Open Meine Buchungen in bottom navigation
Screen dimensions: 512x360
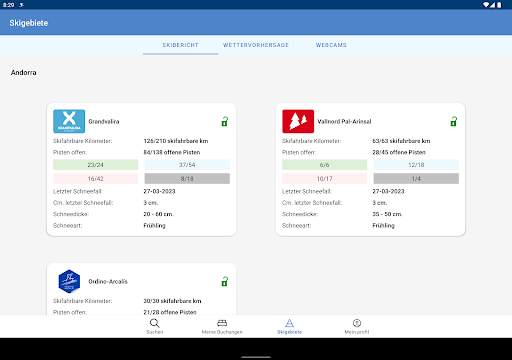pyautogui.click(x=222, y=326)
